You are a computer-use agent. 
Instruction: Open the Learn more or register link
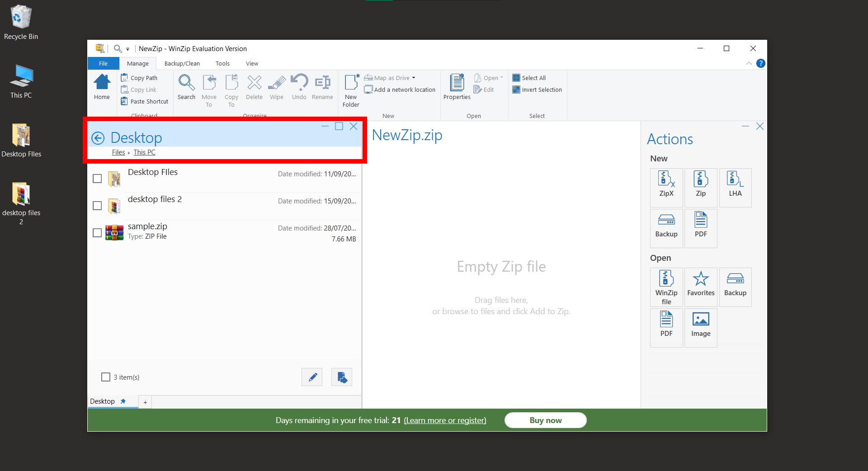[x=444, y=420]
